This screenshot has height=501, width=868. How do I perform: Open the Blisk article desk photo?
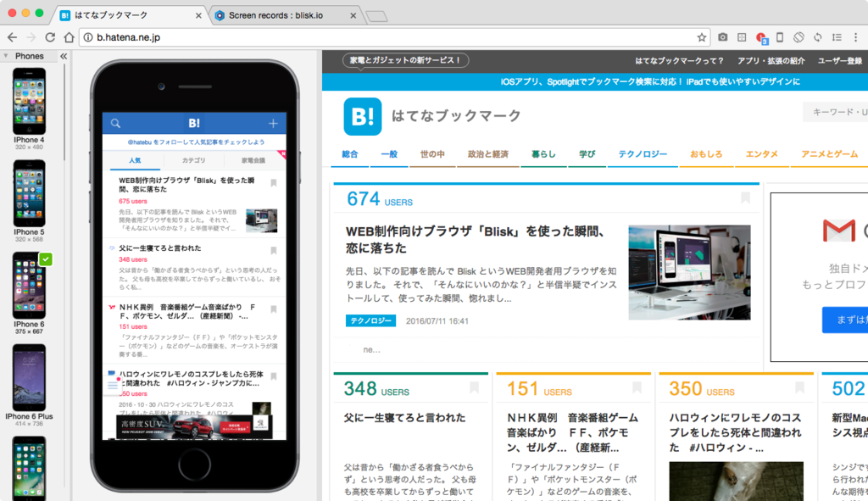point(689,272)
